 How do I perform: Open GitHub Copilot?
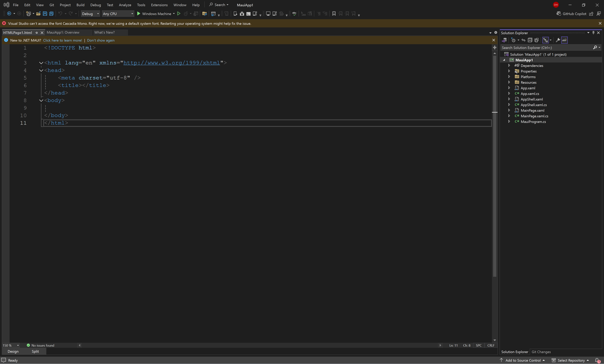tap(571, 14)
